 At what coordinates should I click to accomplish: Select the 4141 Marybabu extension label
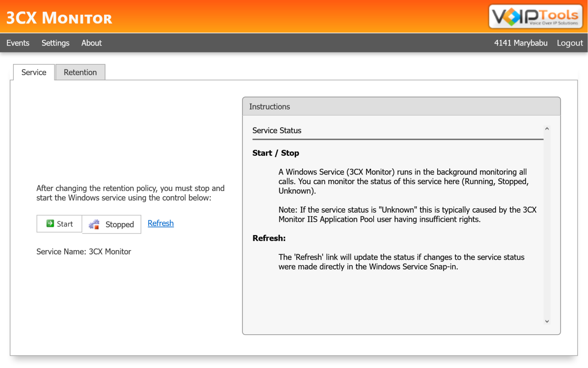pos(521,43)
